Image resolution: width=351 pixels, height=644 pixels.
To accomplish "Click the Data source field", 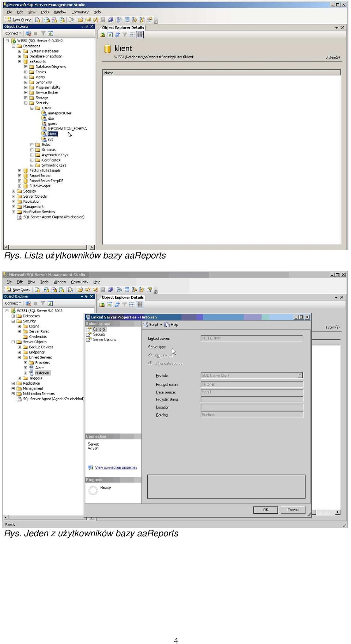I will (x=252, y=392).
